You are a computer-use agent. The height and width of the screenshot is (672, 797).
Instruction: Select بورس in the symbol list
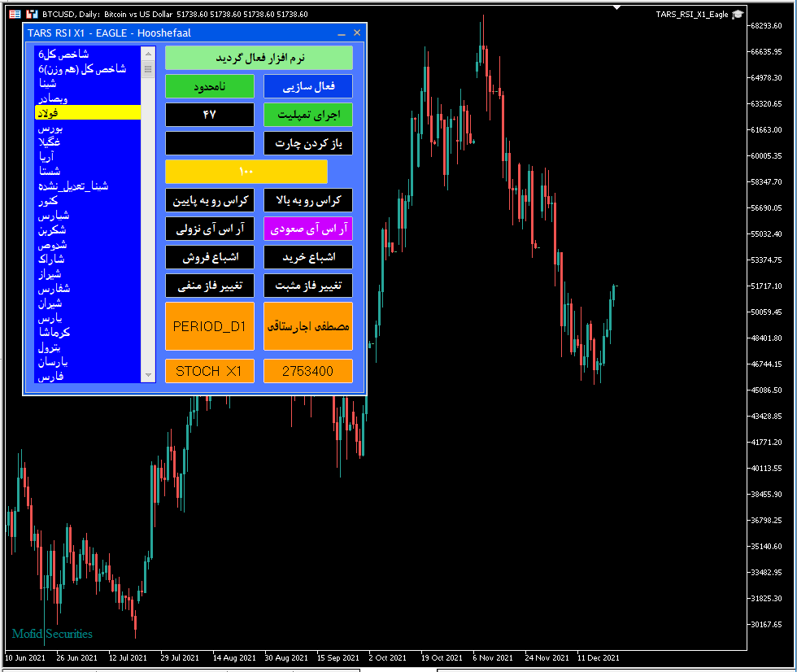(88, 128)
